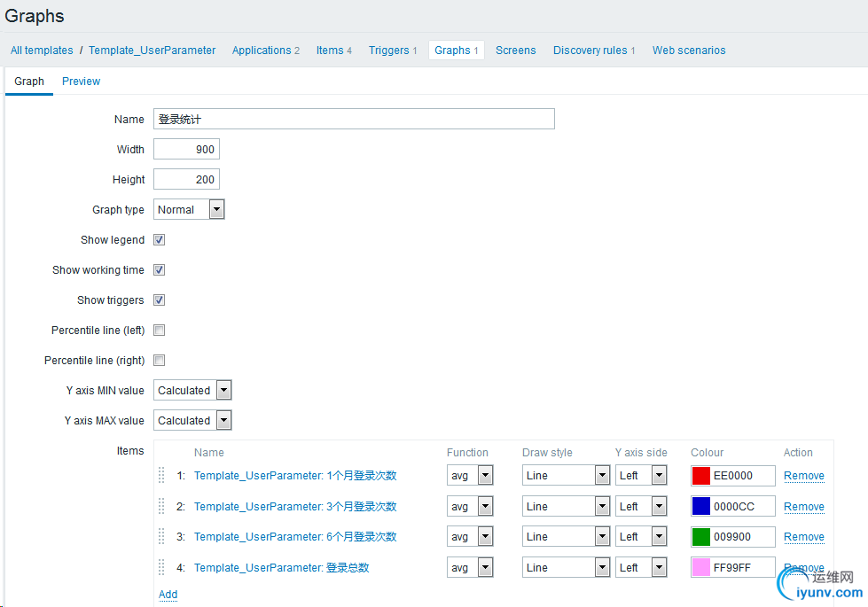Image resolution: width=868 pixels, height=607 pixels.
Task: Uncheck the Show legend checkbox
Action: (x=160, y=240)
